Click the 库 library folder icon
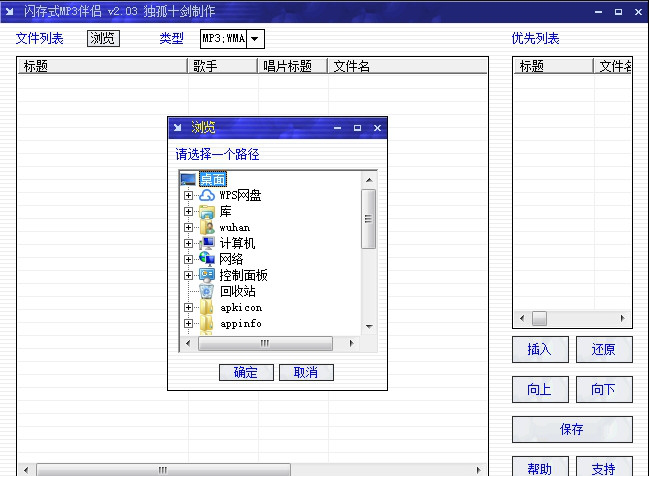 (207, 211)
